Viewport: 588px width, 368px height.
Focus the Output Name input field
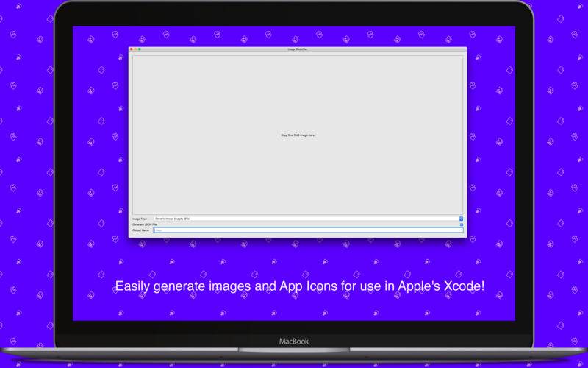coord(308,230)
